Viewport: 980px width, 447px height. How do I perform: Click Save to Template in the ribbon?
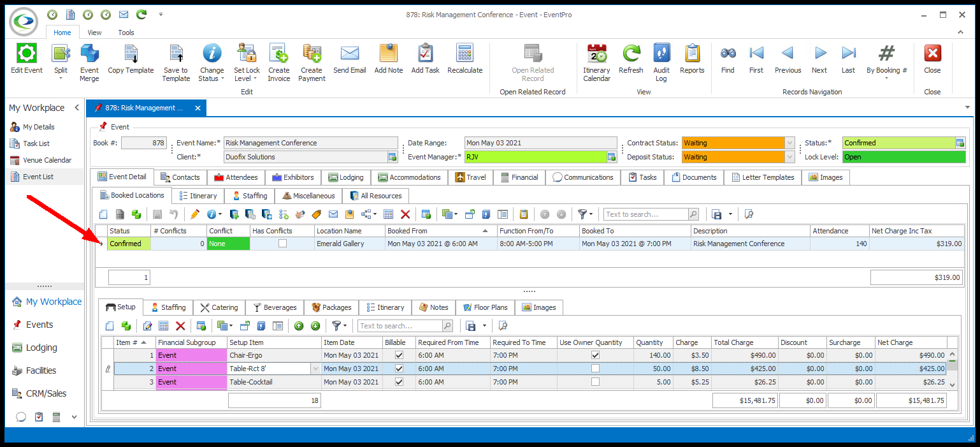tap(176, 62)
